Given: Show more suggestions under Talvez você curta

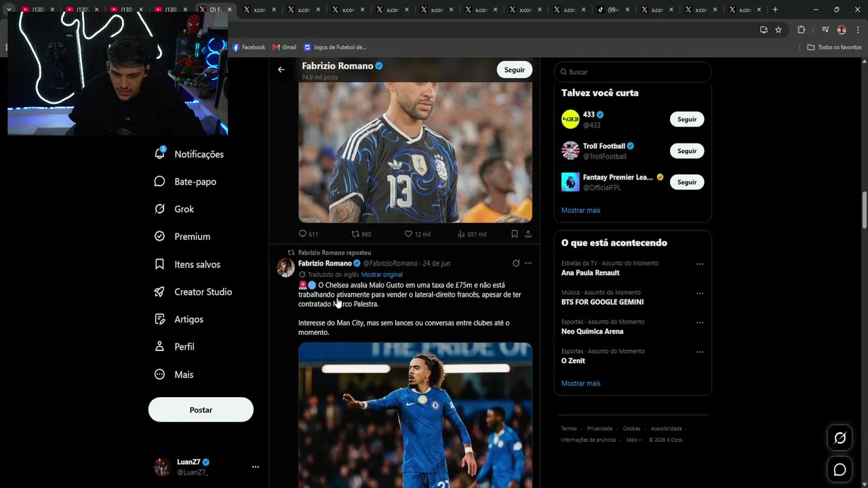Looking at the screenshot, I should (580, 210).
